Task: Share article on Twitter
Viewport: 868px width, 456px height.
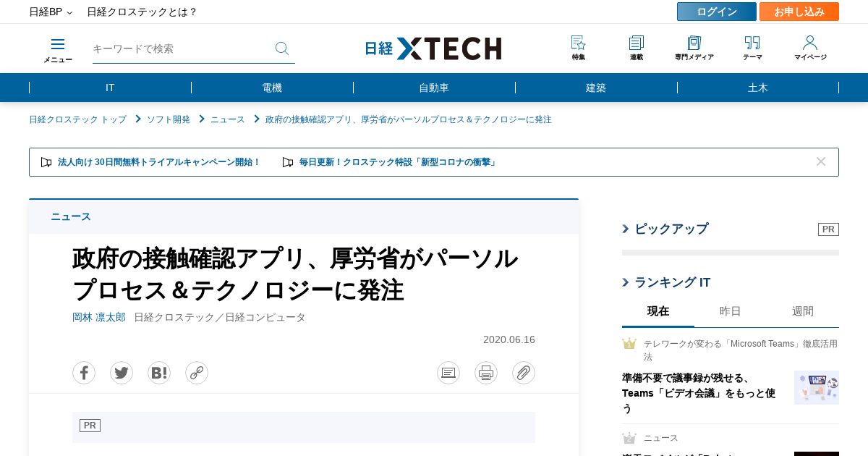Action: click(x=122, y=373)
